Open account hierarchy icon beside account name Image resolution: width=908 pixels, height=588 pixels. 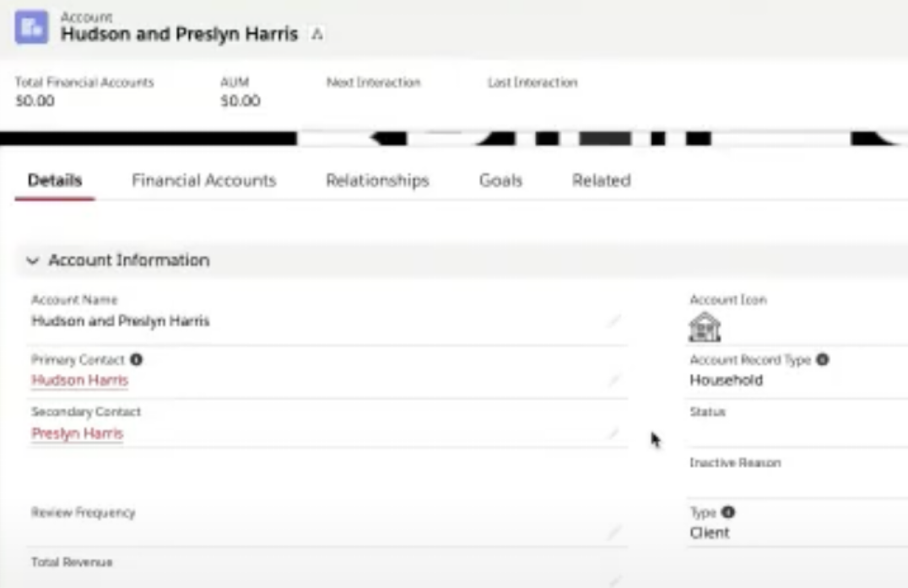317,35
